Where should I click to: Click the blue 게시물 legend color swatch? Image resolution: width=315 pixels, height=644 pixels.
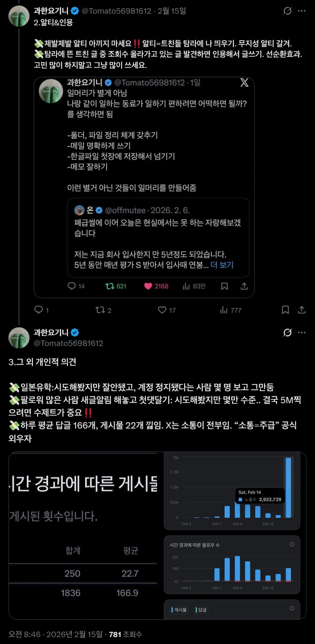point(171,610)
